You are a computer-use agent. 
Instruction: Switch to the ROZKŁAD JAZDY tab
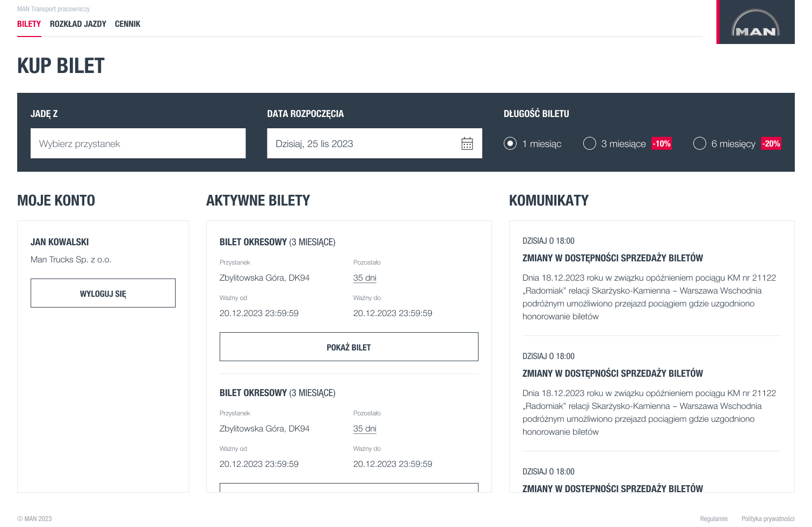point(78,24)
